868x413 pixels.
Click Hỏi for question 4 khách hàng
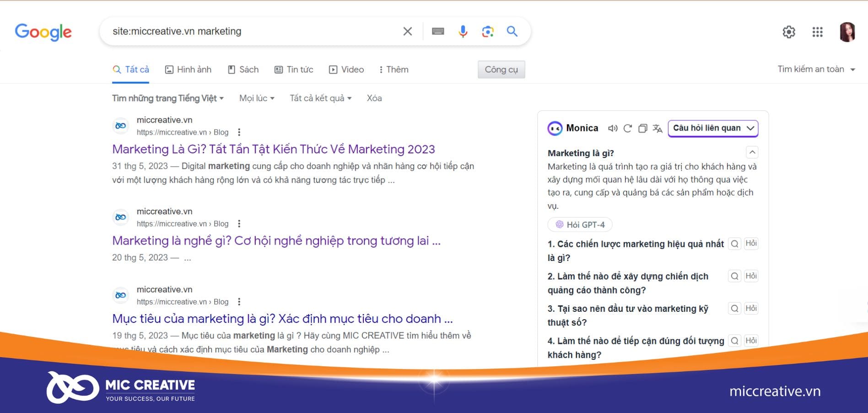coord(751,341)
